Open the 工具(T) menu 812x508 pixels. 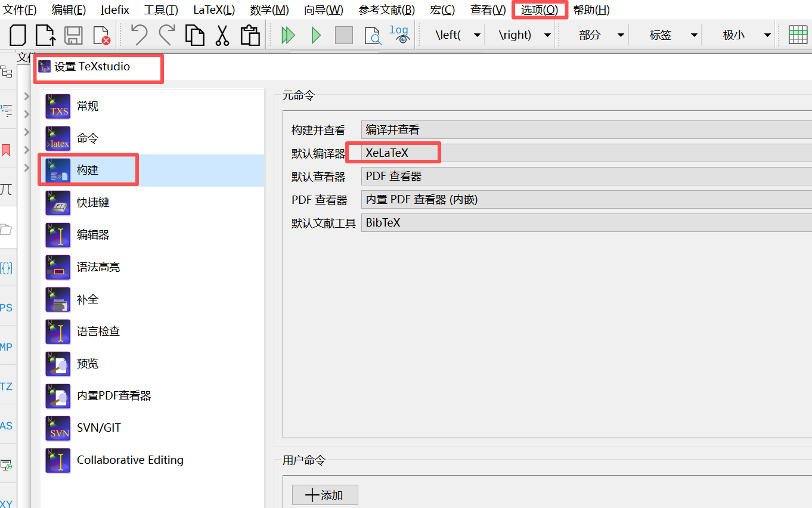(161, 10)
